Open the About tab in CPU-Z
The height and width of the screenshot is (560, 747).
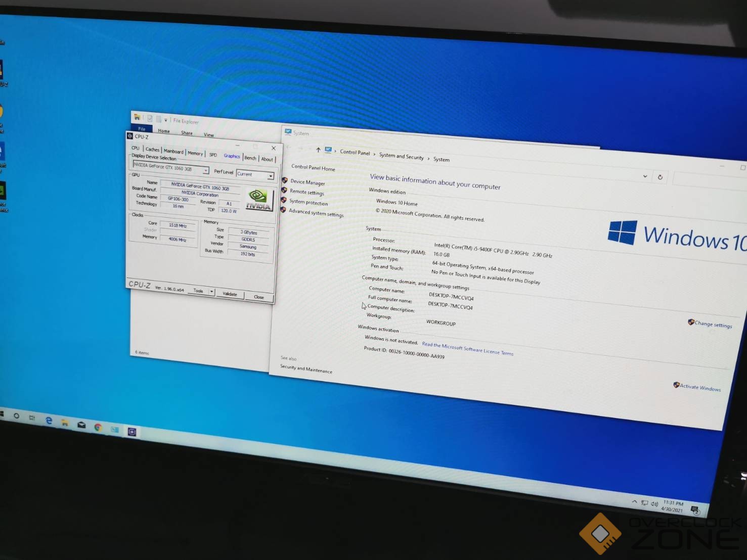(267, 159)
